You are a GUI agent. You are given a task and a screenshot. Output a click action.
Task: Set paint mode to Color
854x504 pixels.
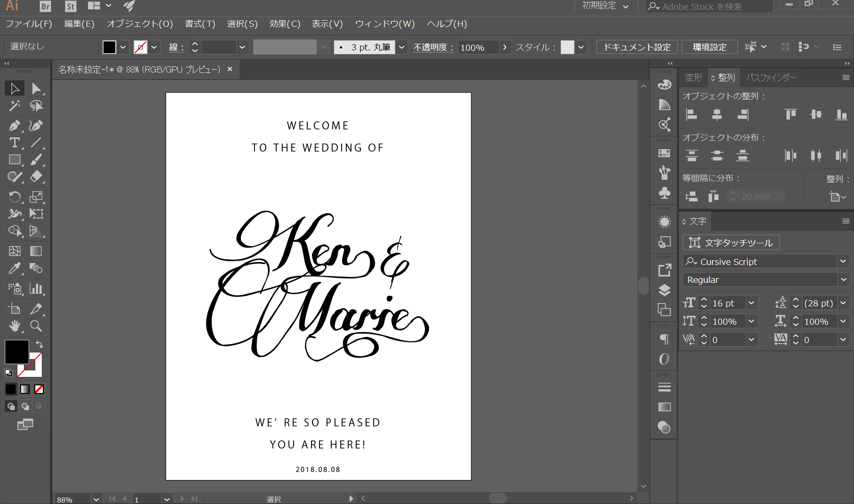tap(11, 389)
